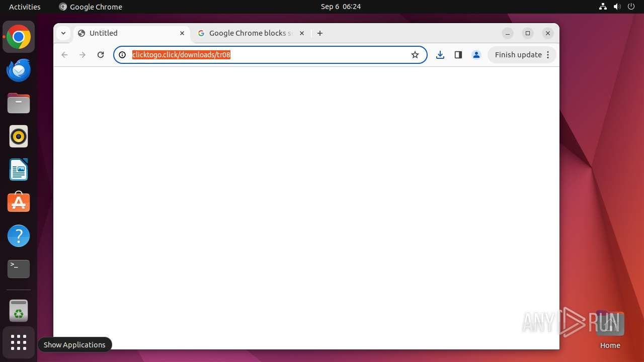644x362 pixels.
Task: Open the Activities overview
Action: pyautogui.click(x=25, y=7)
